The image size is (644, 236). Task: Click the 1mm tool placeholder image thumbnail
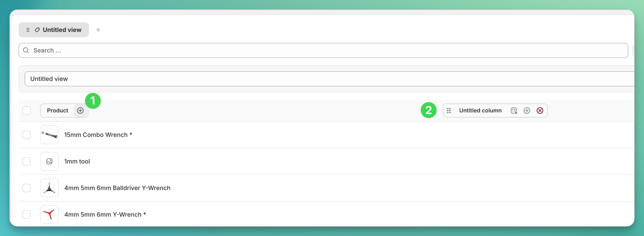49,161
